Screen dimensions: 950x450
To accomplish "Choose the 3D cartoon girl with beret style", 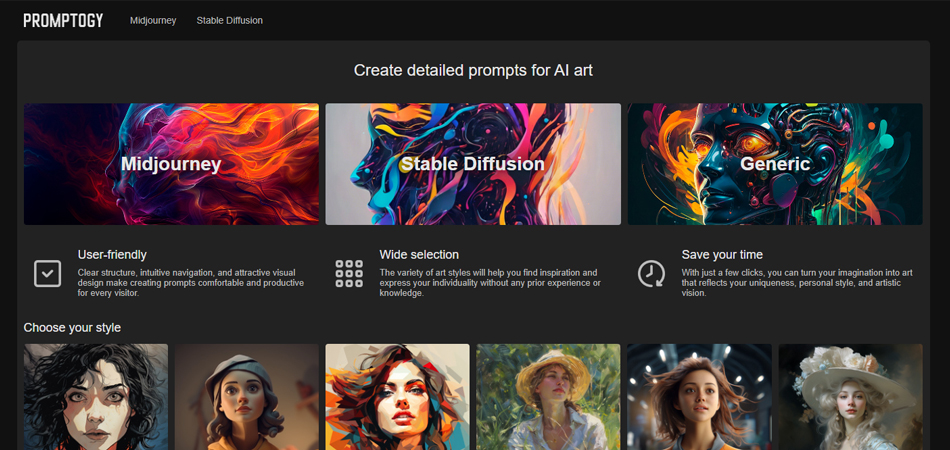I will pyautogui.click(x=247, y=397).
